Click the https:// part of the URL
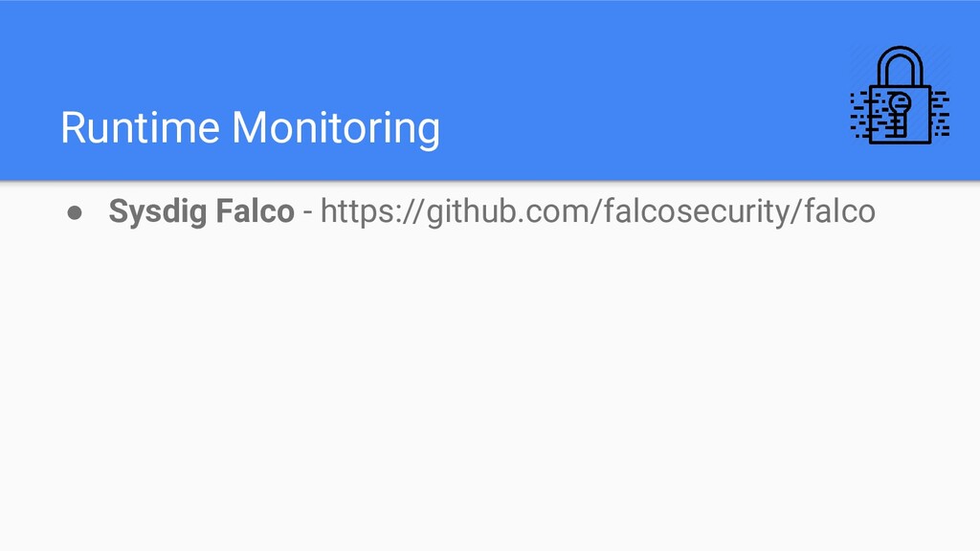Screen dimensions: 980x551 pyautogui.click(x=372, y=211)
